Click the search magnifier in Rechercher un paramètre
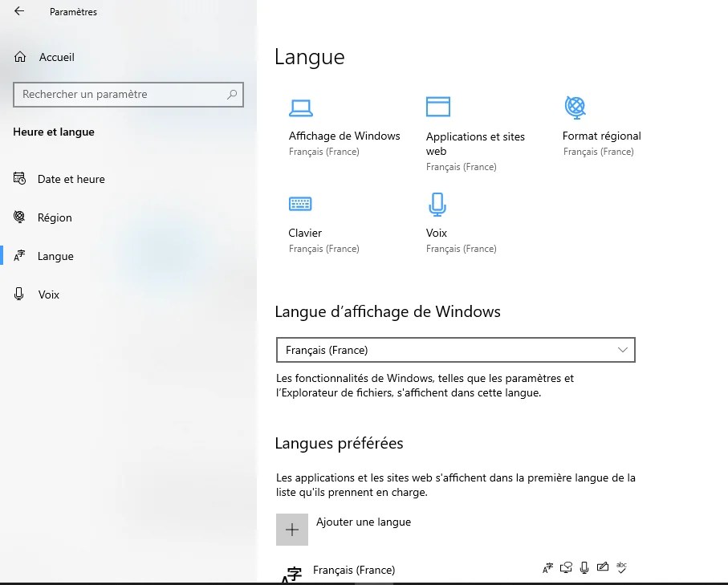 click(x=233, y=95)
